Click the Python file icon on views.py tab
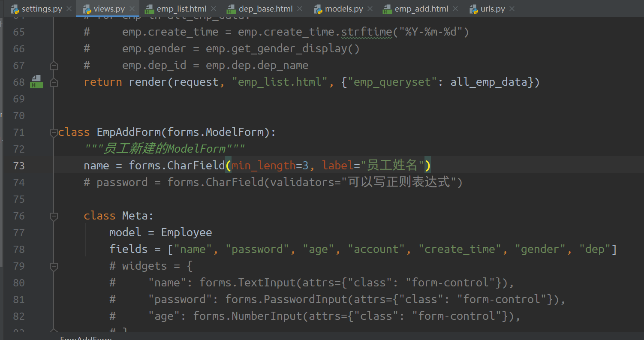 [x=87, y=9]
